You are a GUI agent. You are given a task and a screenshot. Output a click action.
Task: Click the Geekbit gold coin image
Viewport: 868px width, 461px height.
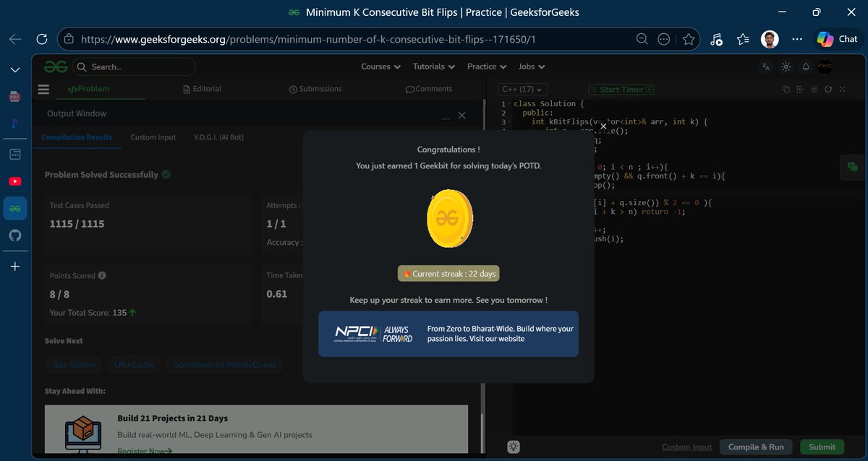pos(450,218)
